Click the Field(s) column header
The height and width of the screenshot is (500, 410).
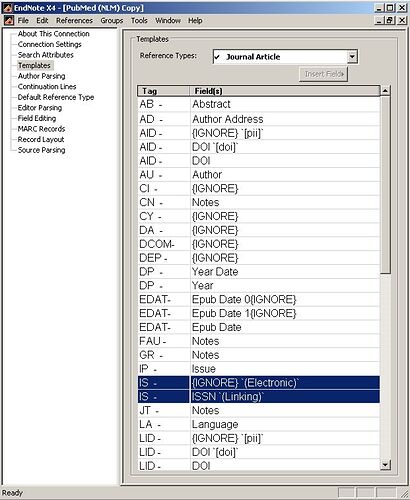285,91
